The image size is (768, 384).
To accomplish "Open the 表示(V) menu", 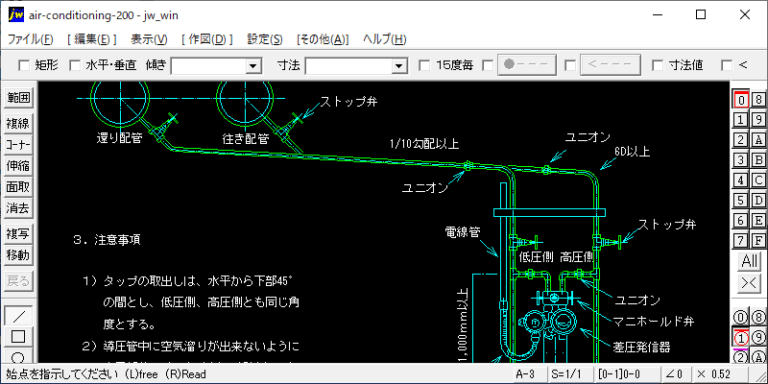I will click(x=149, y=40).
